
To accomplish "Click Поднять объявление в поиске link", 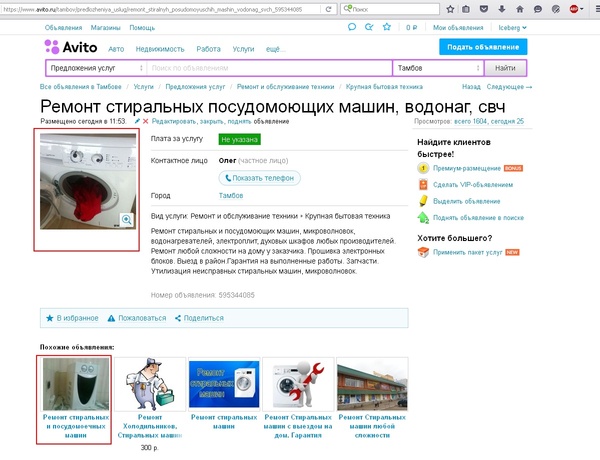I will click(478, 218).
